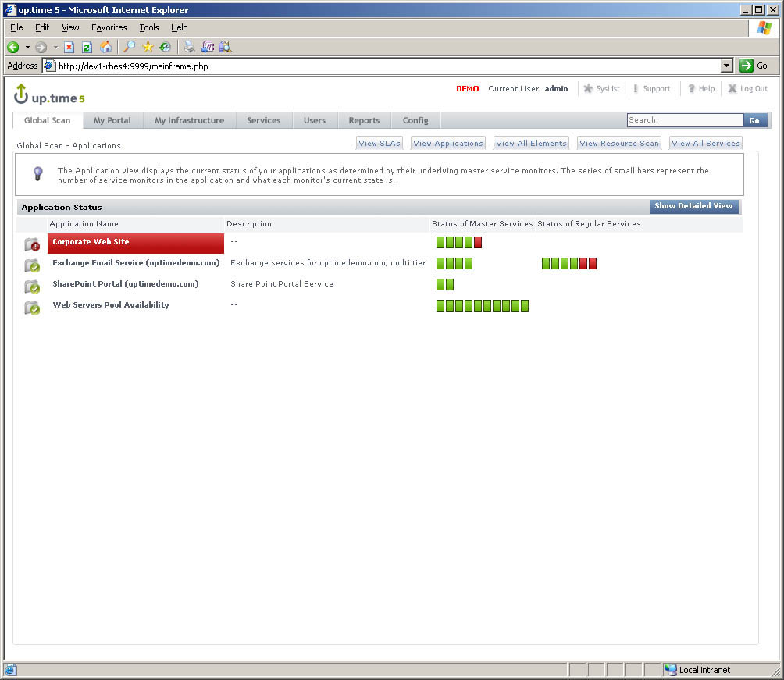
Task: Click red master service bar for Corporate Web Site
Action: point(478,243)
